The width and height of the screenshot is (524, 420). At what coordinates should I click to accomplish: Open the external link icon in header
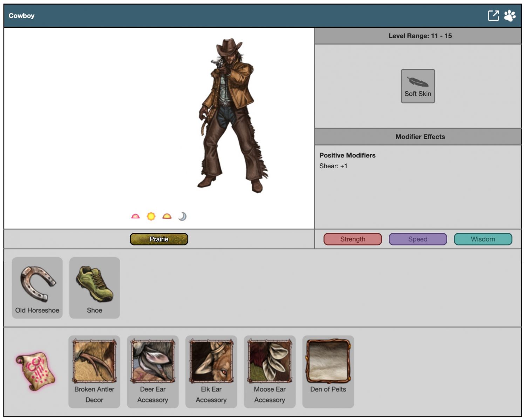pyautogui.click(x=493, y=16)
